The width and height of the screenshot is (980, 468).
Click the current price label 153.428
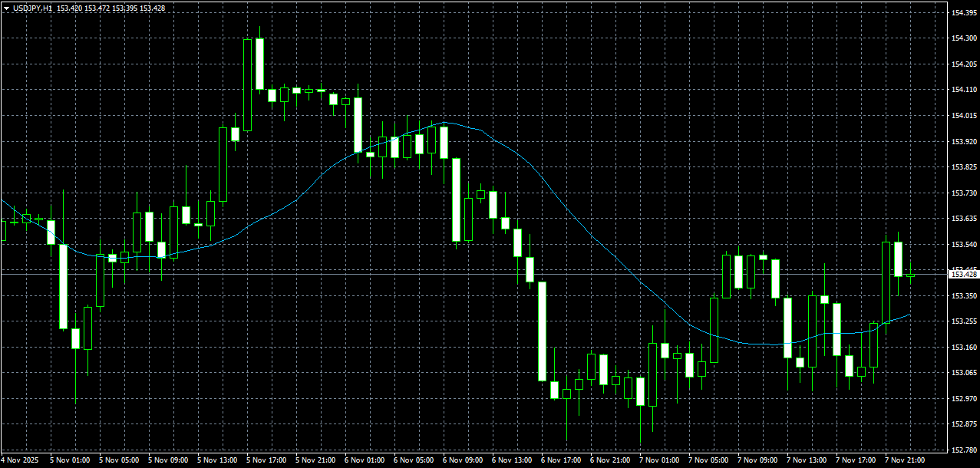[963, 274]
